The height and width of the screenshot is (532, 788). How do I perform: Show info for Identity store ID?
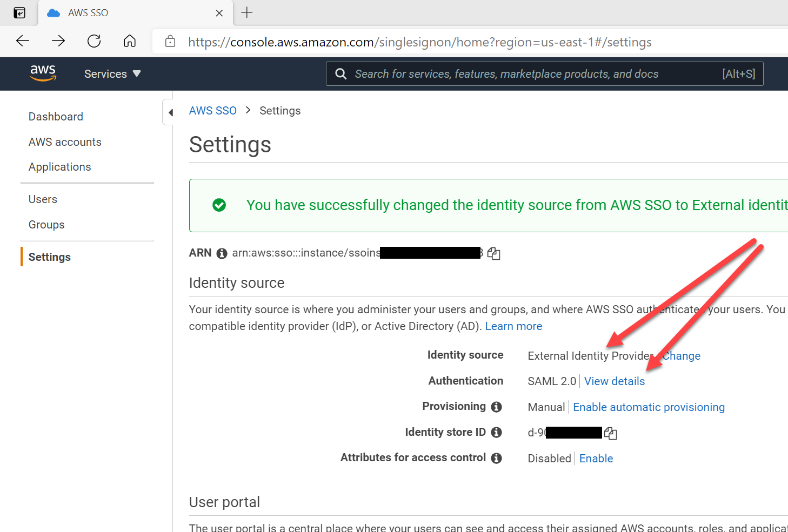click(x=496, y=432)
